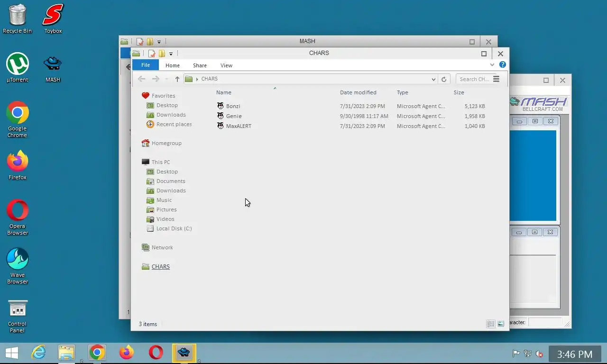Click the Favorites heart icon in sidebar

pos(145,95)
